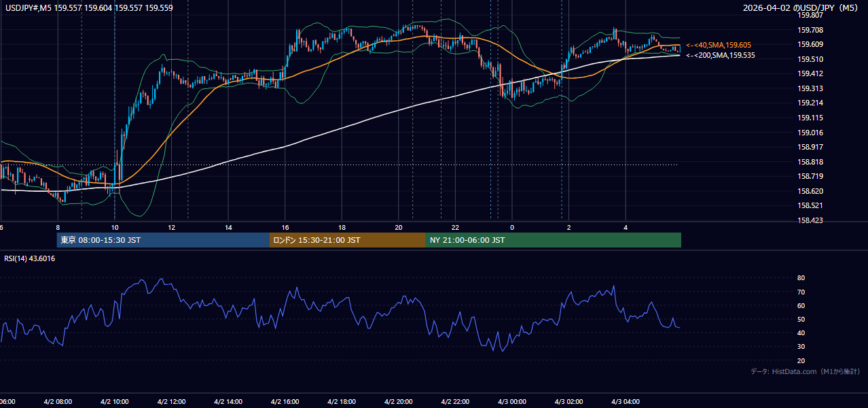Screen dimensions: 868x408
Task: Click the RSI(14) 43.6016 indicator label
Action: 30,258
